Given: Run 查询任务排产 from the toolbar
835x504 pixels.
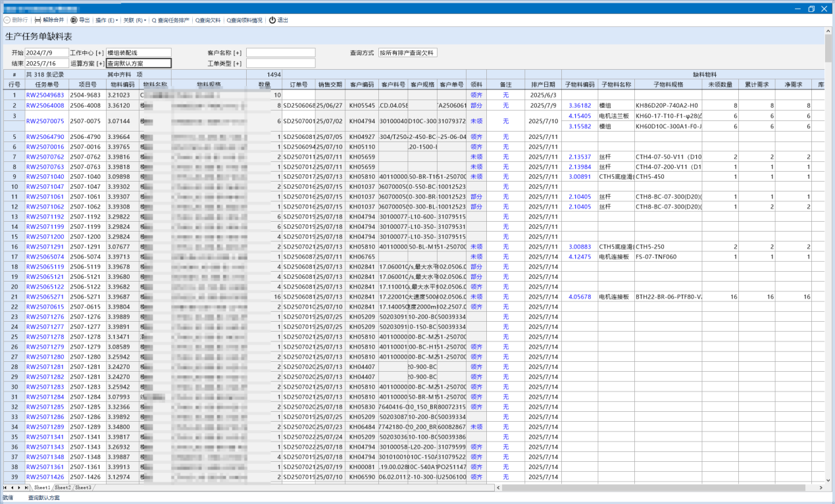Looking at the screenshot, I should pos(170,20).
